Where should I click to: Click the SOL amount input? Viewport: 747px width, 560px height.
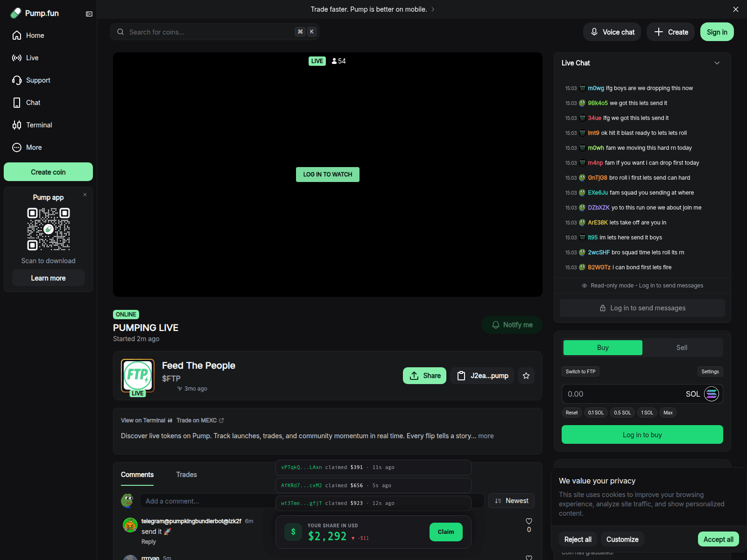click(623, 394)
